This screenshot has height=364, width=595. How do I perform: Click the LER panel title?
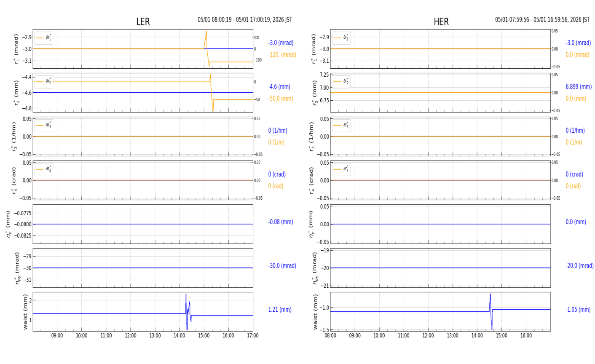point(143,22)
